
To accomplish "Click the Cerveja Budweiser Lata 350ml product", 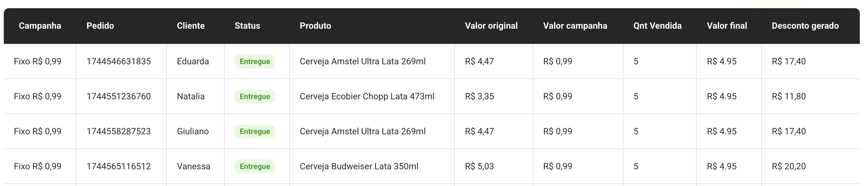I will click(x=359, y=166).
